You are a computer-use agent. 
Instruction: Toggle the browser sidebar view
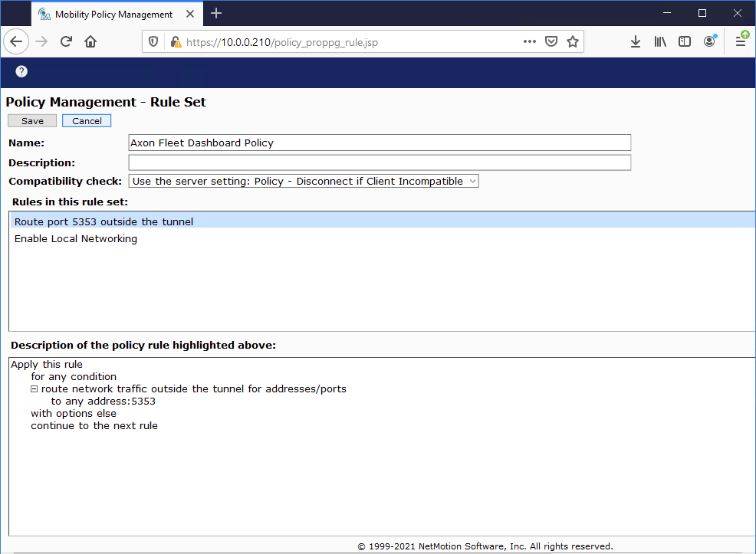pos(685,42)
